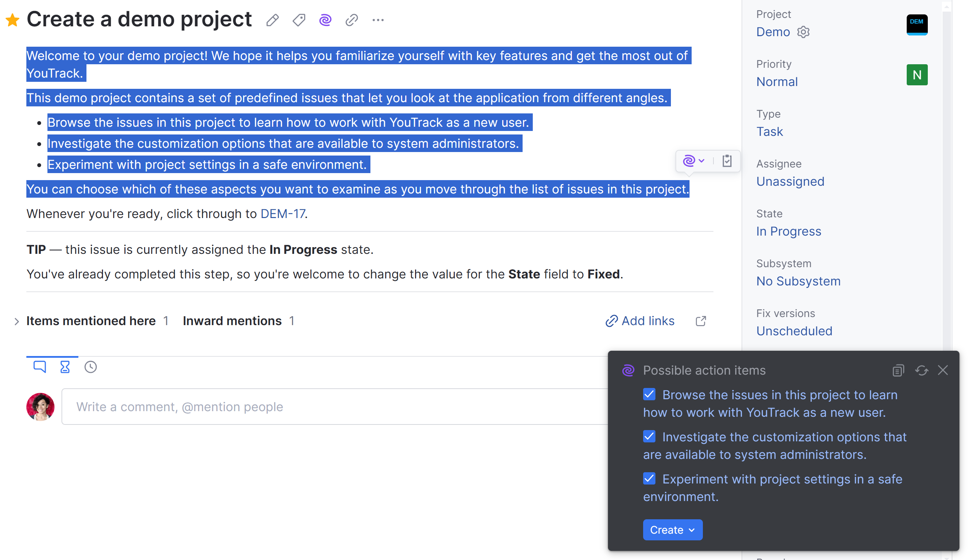This screenshot has height=560, width=977.
Task: Click the link icon in the title toolbar
Action: pos(351,20)
